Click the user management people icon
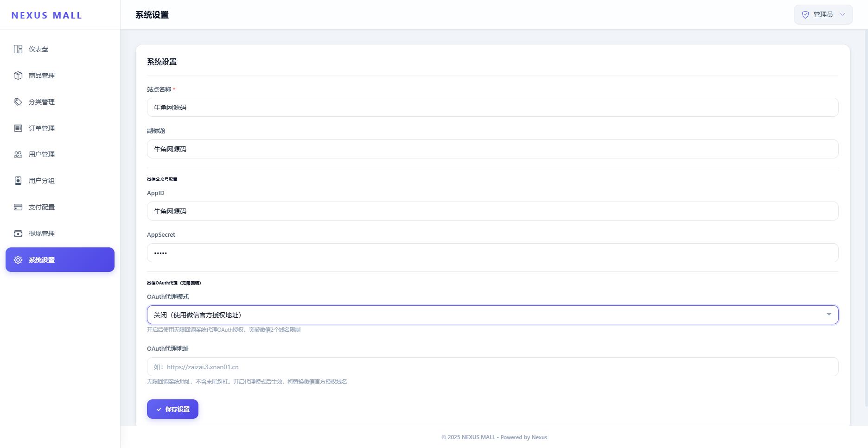 18,154
